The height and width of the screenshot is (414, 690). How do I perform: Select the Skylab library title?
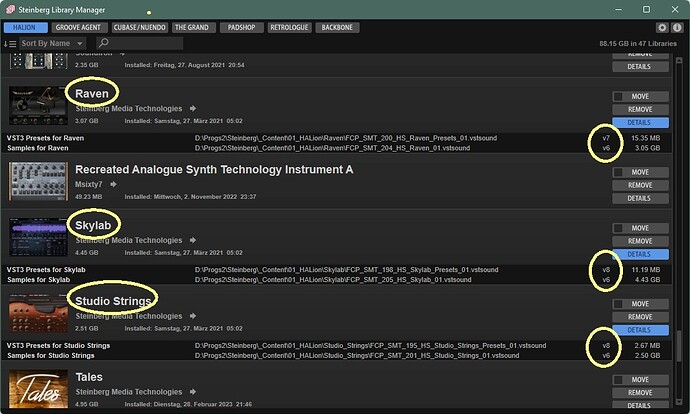[x=93, y=225]
